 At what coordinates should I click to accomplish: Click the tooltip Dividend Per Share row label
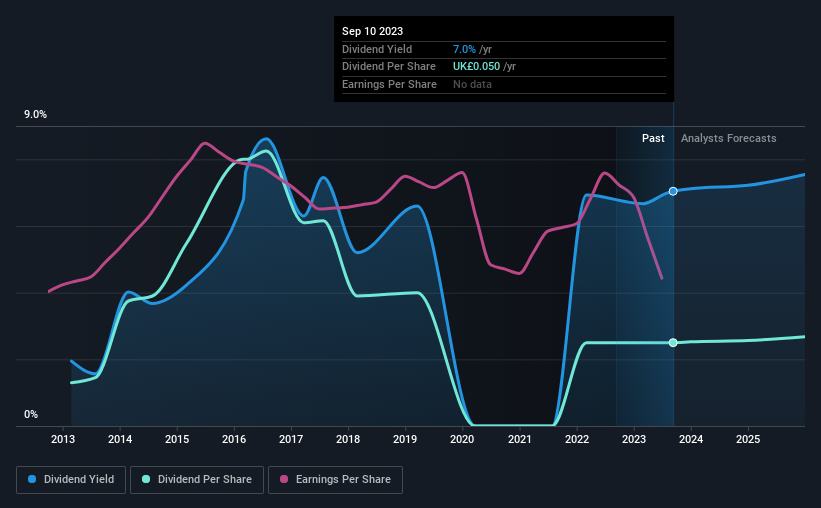[389, 67]
